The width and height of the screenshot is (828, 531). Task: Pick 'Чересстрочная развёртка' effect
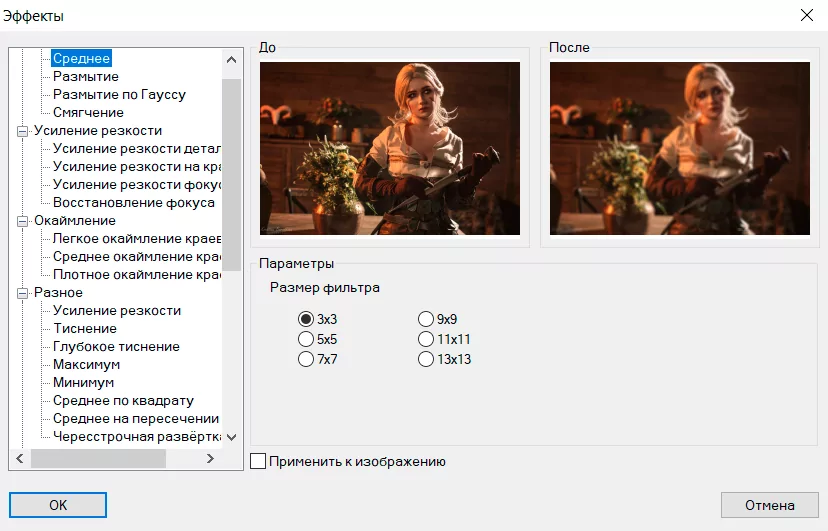pos(136,437)
